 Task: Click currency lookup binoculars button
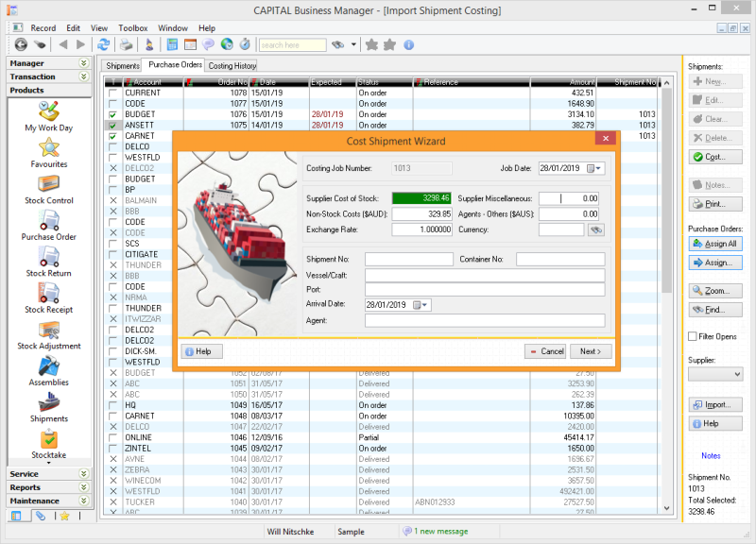point(596,229)
